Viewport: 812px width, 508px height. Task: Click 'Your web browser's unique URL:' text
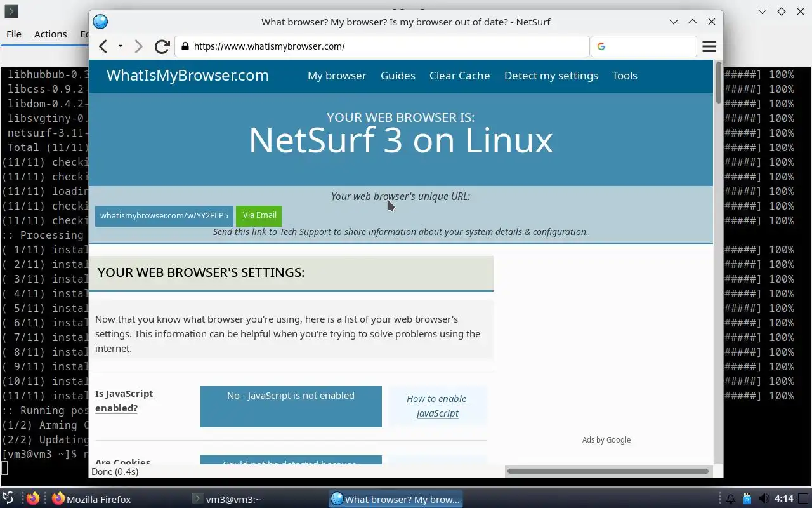click(x=400, y=196)
